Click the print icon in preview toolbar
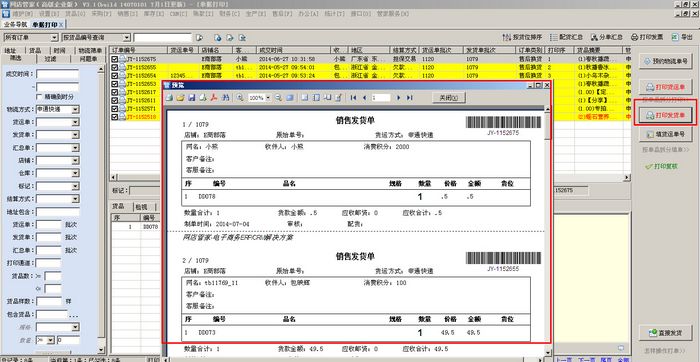 pos(169,97)
